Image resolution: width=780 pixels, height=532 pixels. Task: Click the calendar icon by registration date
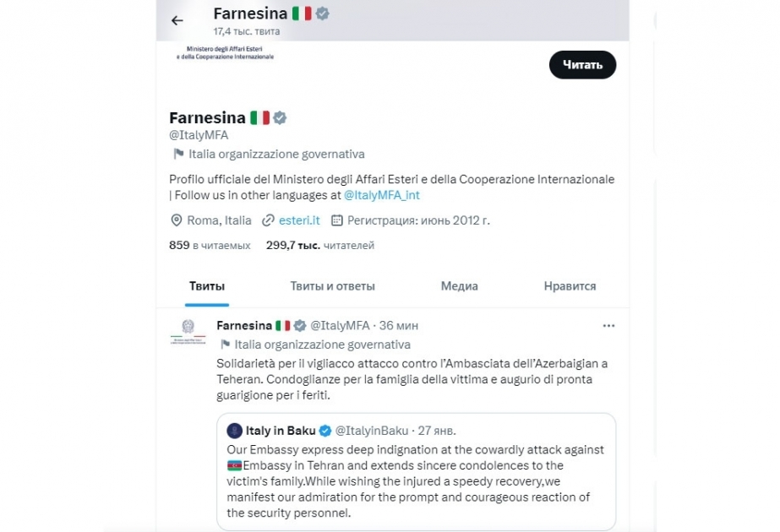point(337,220)
